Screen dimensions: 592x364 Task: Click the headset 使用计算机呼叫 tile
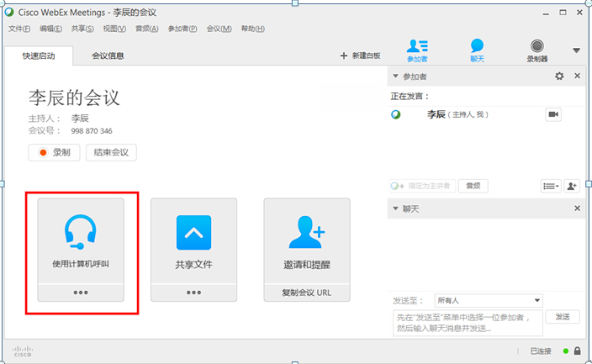[x=81, y=240]
